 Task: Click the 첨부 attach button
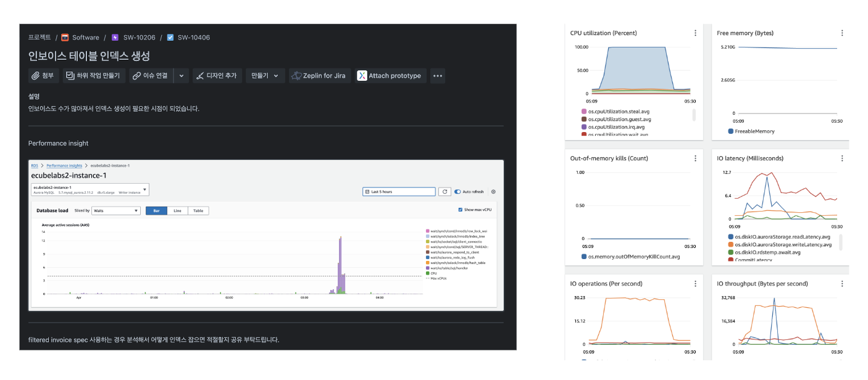tap(43, 76)
